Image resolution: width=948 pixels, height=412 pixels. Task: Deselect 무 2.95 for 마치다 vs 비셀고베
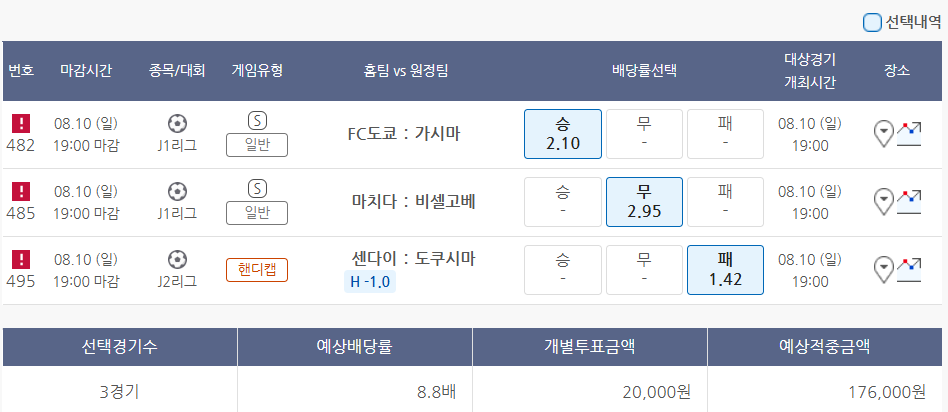(644, 202)
